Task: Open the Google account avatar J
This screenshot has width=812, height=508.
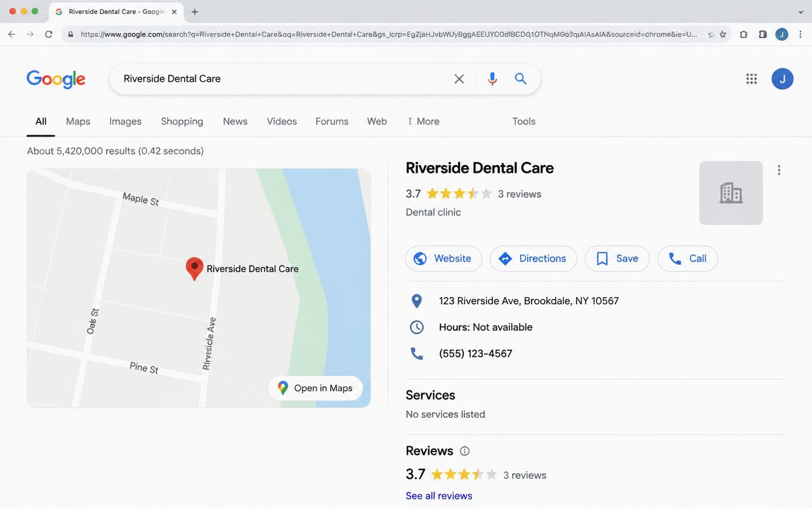Action: point(782,79)
